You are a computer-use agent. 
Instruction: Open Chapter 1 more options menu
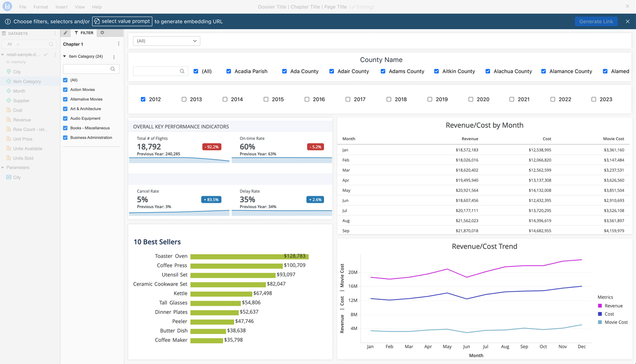[x=119, y=44]
